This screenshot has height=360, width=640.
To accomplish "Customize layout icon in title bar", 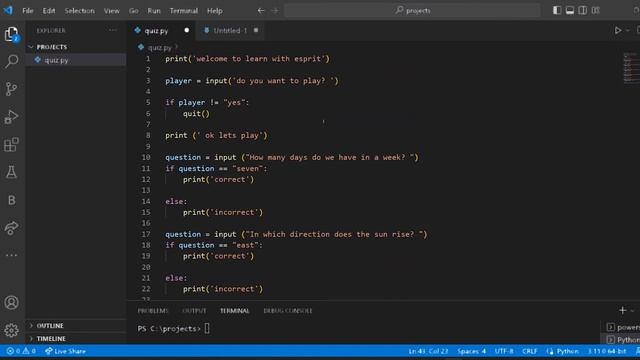I will point(596,11).
